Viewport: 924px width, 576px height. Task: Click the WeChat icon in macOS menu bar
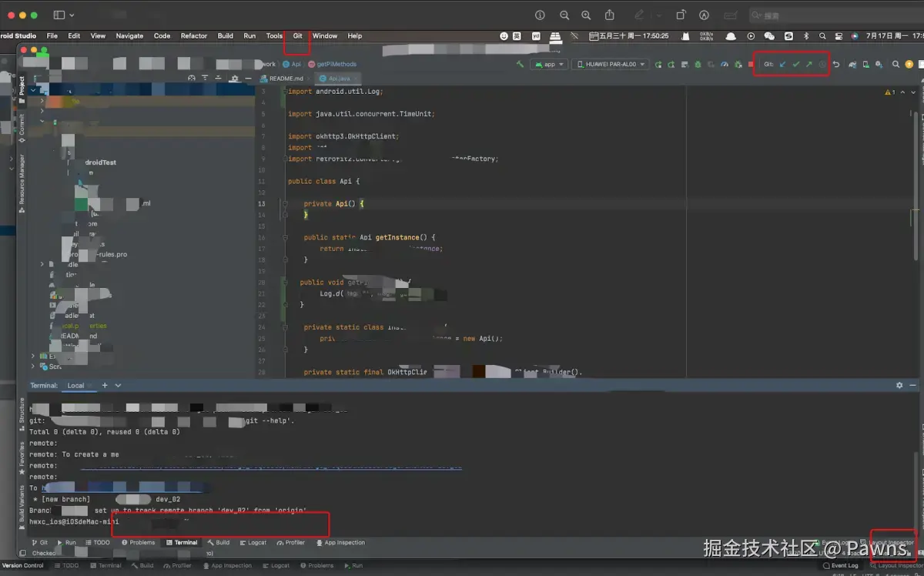coord(769,36)
